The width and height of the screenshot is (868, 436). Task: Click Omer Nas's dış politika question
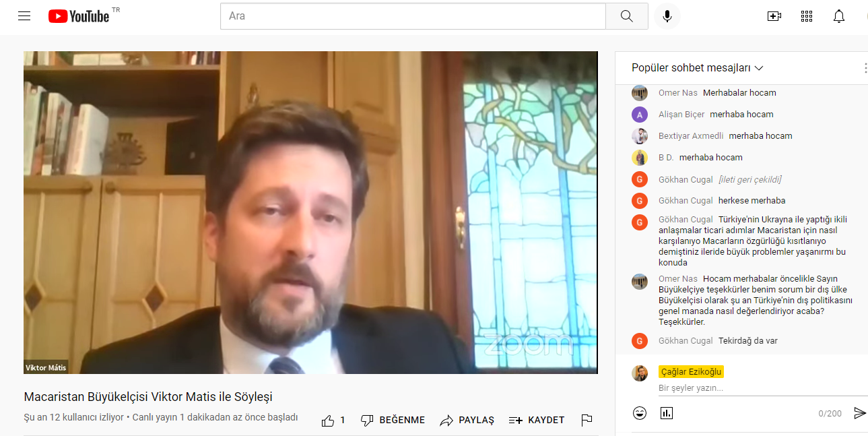click(x=756, y=301)
